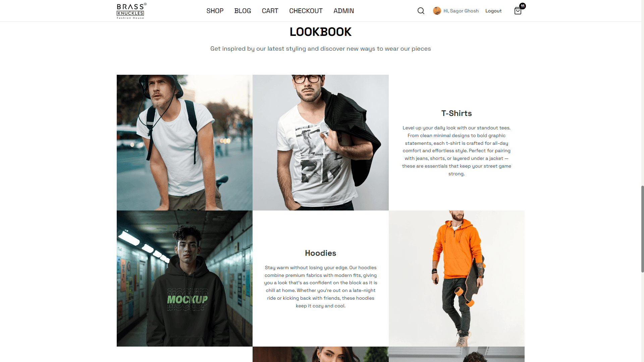Open the CART page from navigation
Viewport: 644px width, 362px height.
(270, 11)
